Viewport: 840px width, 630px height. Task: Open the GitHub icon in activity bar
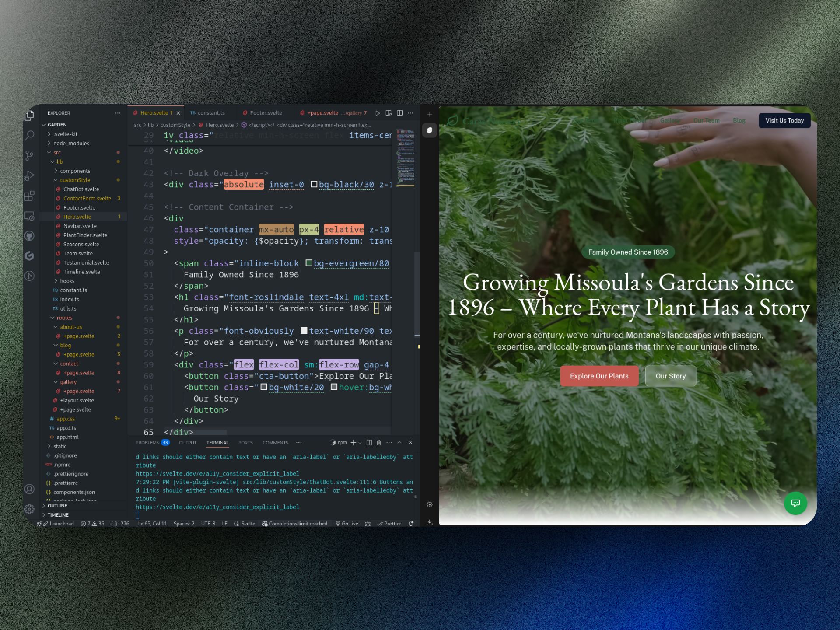[x=29, y=236]
